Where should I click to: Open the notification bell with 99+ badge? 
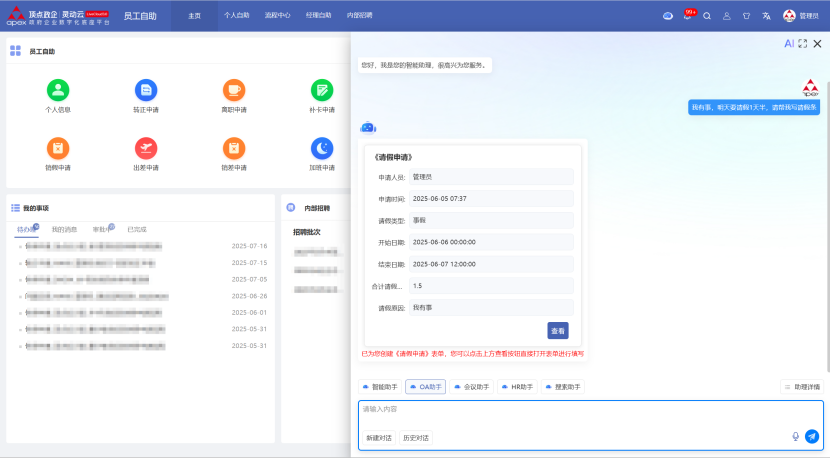687,16
